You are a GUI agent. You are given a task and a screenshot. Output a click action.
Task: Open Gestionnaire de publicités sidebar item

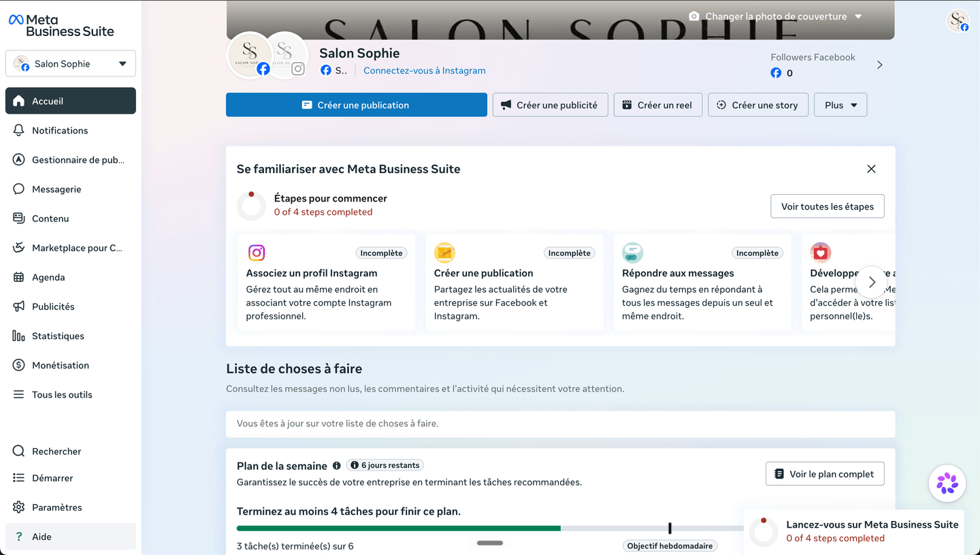tap(71, 159)
